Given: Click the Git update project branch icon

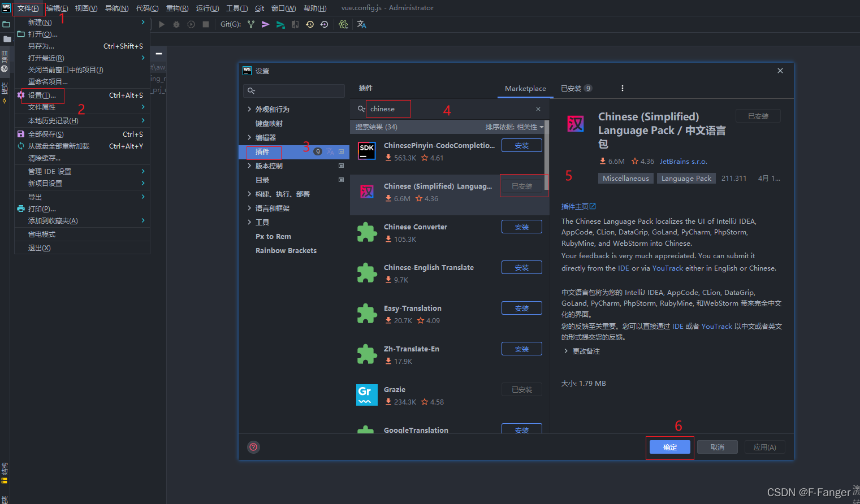Looking at the screenshot, I should pyautogui.click(x=251, y=24).
